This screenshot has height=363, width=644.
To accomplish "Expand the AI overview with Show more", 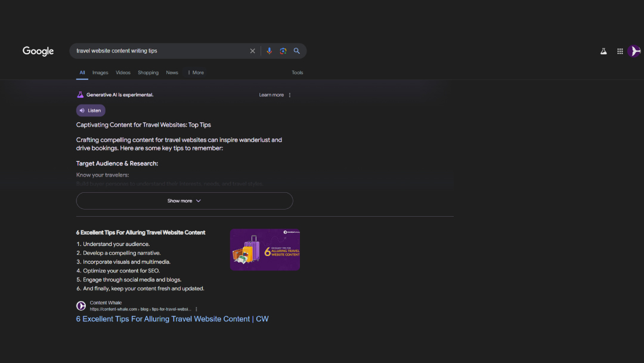I will click(x=184, y=201).
